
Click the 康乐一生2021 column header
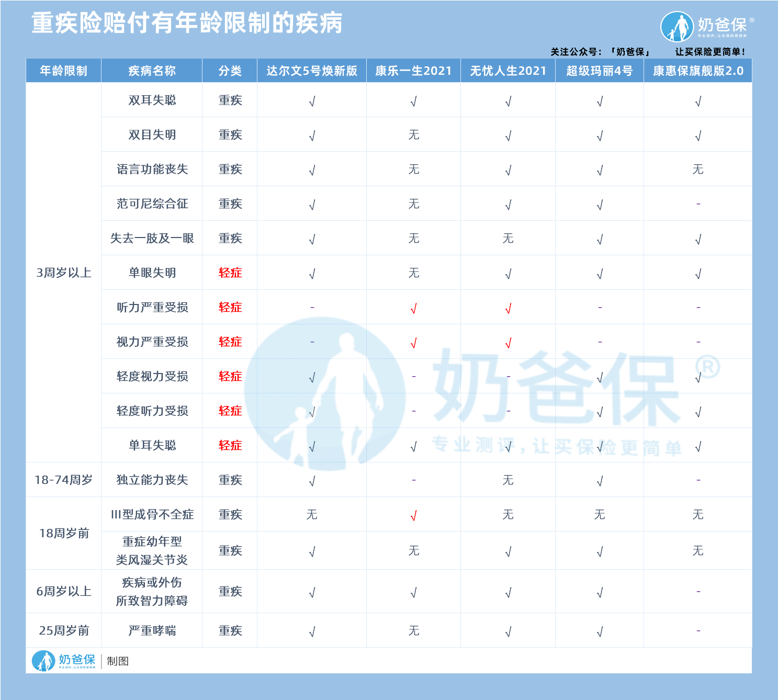point(413,71)
